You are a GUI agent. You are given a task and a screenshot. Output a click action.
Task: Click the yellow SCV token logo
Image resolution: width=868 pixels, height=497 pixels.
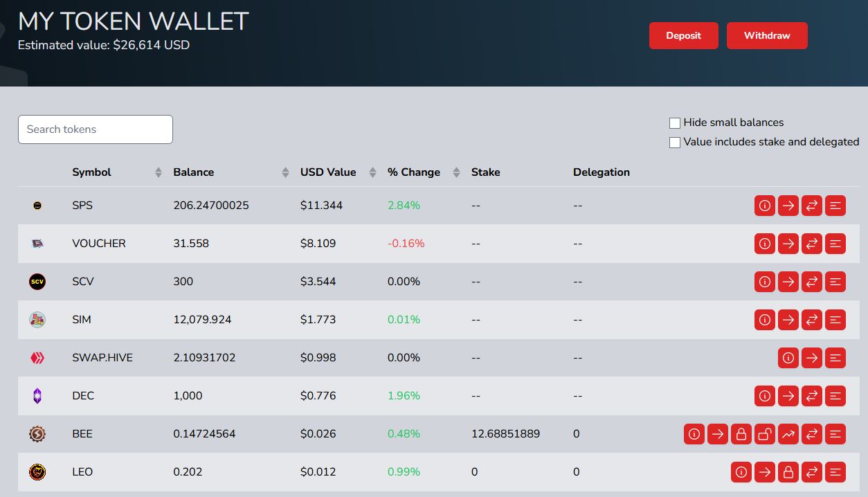click(37, 282)
